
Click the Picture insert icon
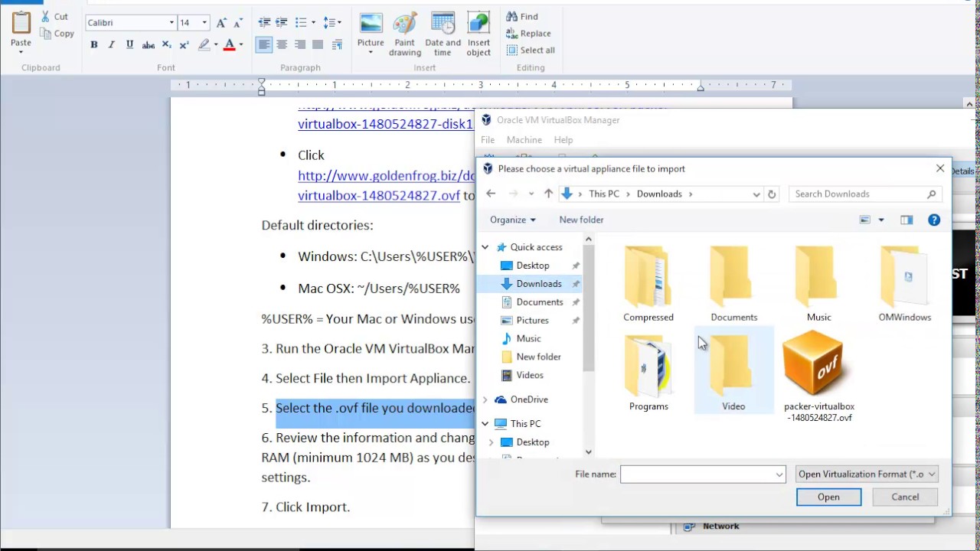tap(371, 23)
